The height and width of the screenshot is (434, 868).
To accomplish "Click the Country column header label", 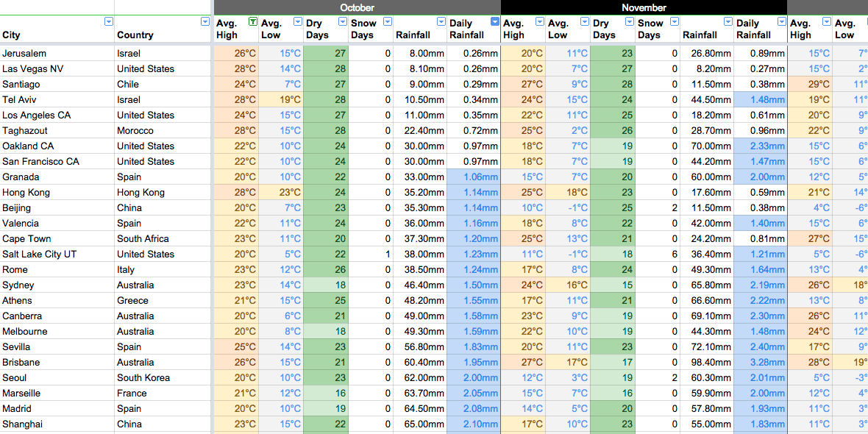I will [135, 35].
